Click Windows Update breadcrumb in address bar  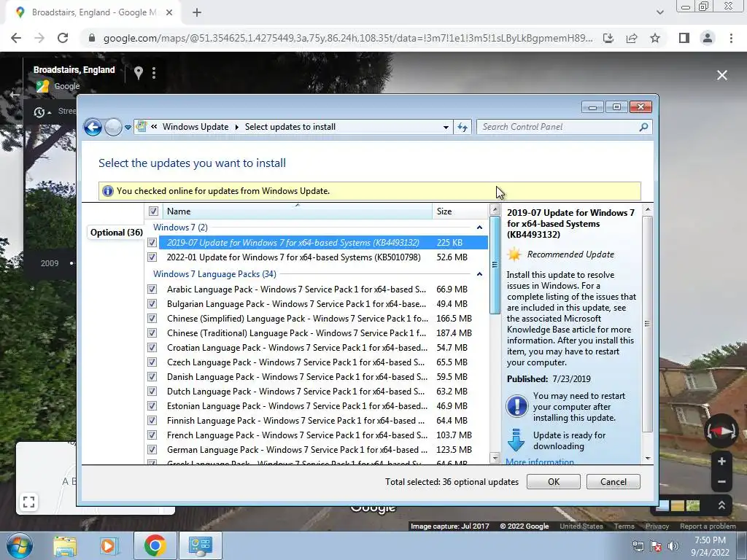[x=196, y=127]
